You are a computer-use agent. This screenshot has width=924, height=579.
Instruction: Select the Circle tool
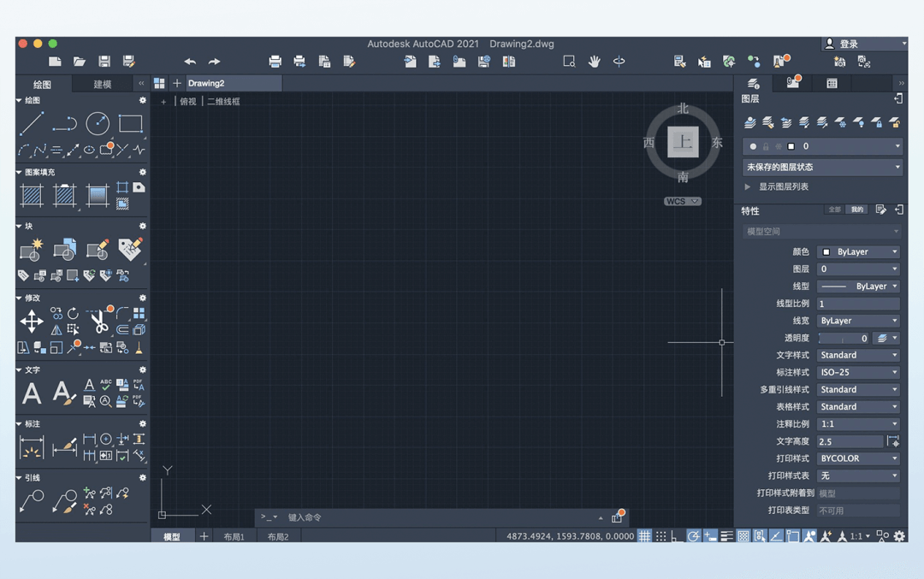(x=98, y=124)
